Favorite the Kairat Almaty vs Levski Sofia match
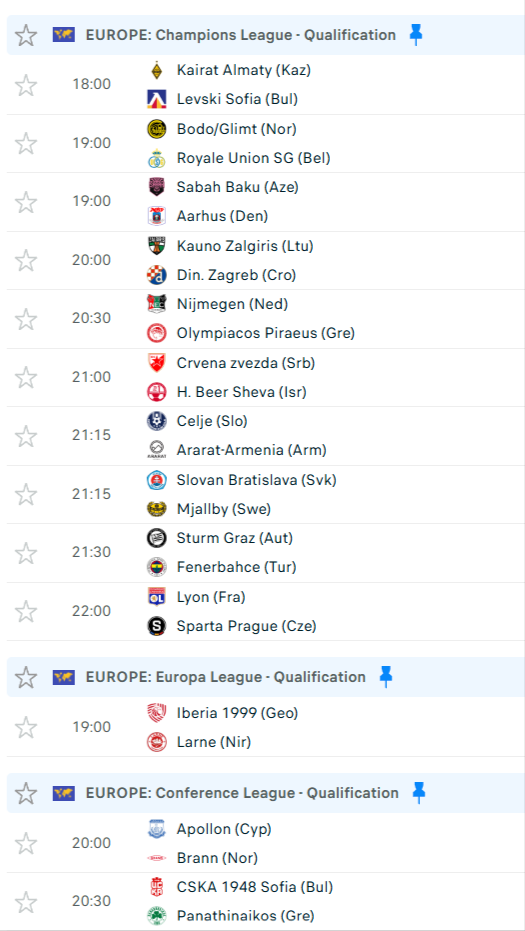 point(26,86)
